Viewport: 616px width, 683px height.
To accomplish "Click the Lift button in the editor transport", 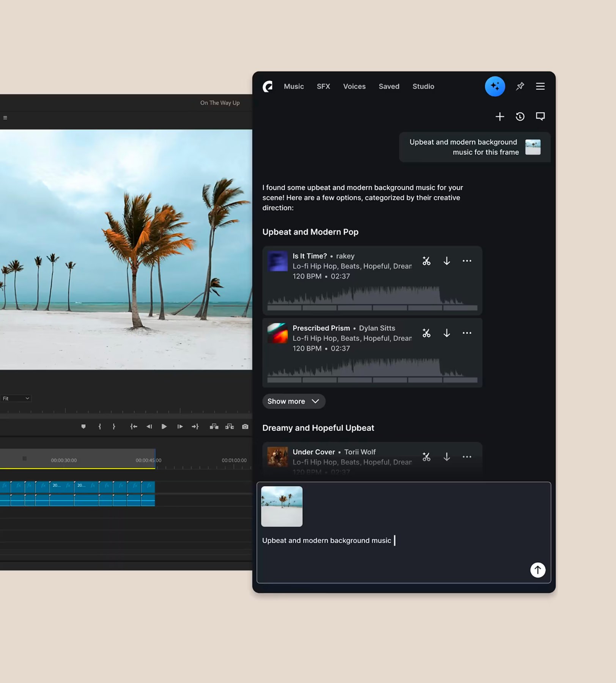I will click(214, 427).
